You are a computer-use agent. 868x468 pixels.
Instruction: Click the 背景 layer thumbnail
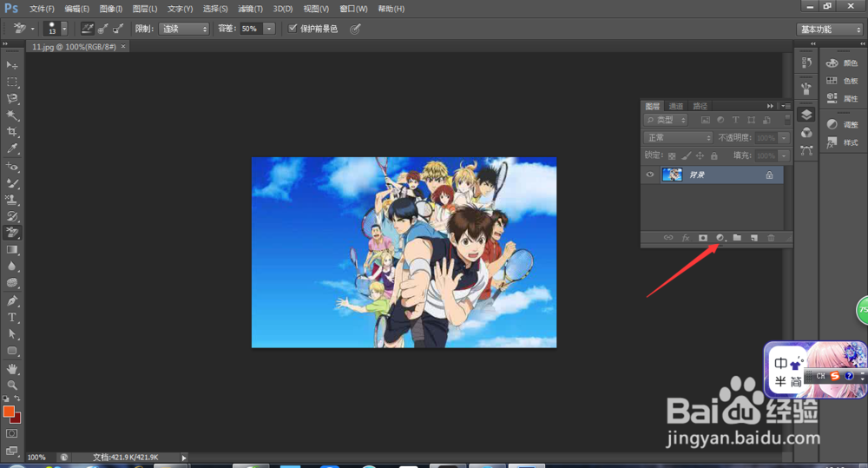click(x=672, y=175)
